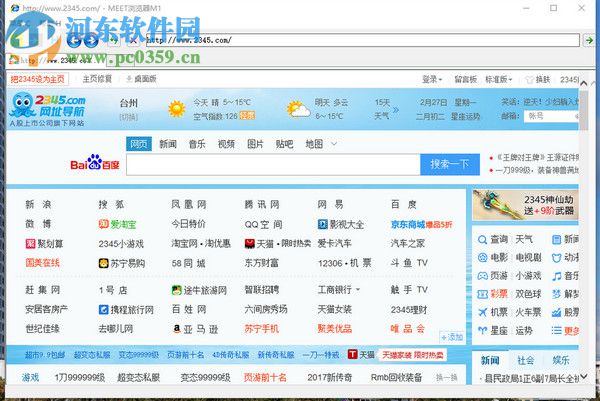
Task: Open the 登录 dropdown
Action: pyautogui.click(x=432, y=79)
